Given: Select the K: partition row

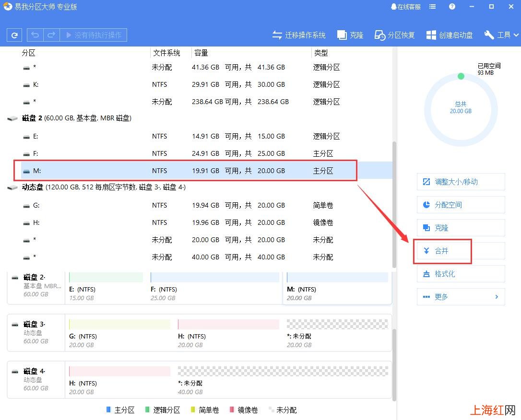Looking at the screenshot, I should pos(206,84).
